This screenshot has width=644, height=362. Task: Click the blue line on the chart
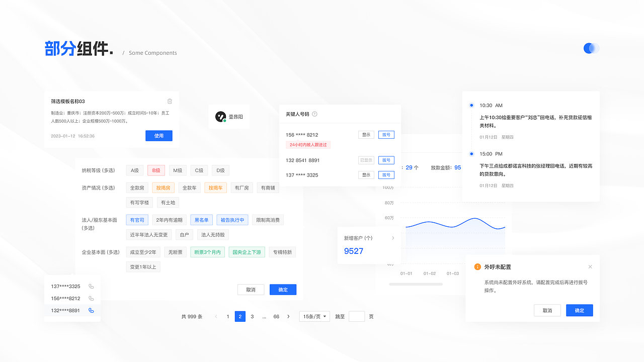click(x=455, y=224)
